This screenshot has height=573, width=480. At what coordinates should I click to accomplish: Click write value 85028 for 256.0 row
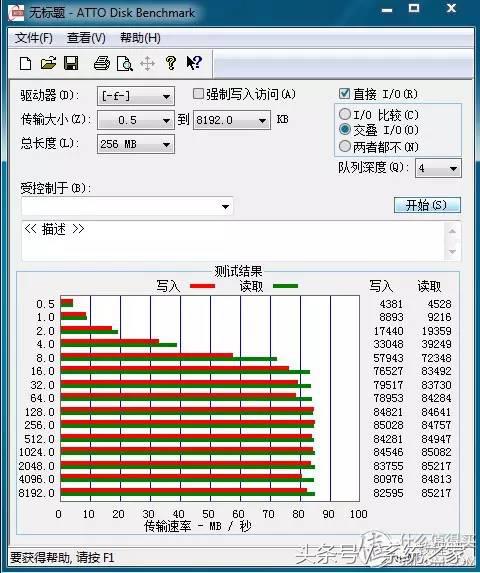coord(388,425)
